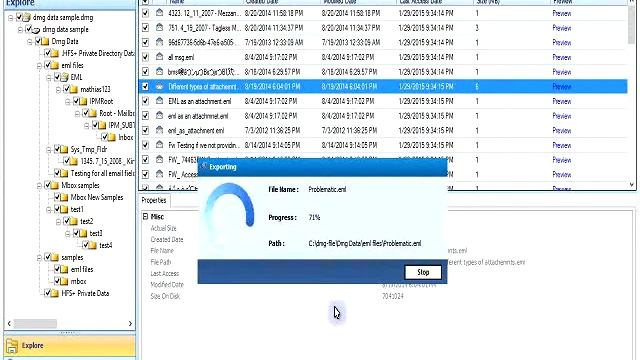640x360 pixels.
Task: Open Preview link for 'EML as an attachment.eml'
Action: 561,101
